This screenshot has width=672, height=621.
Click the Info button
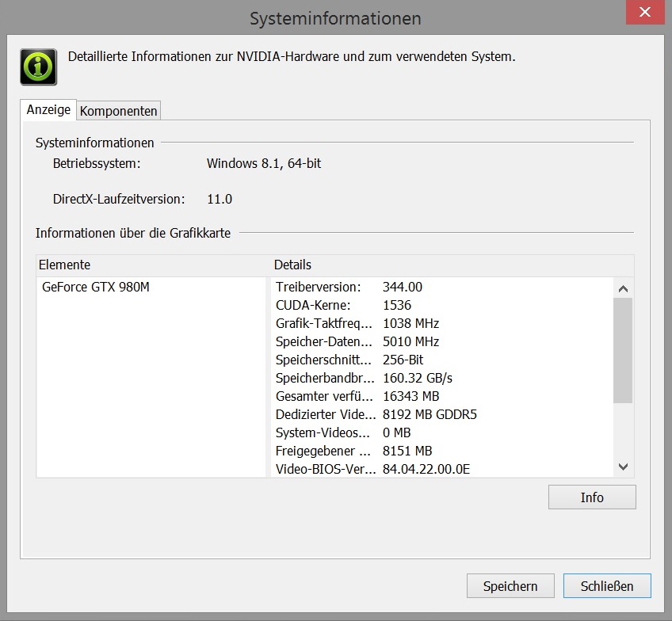tap(592, 497)
